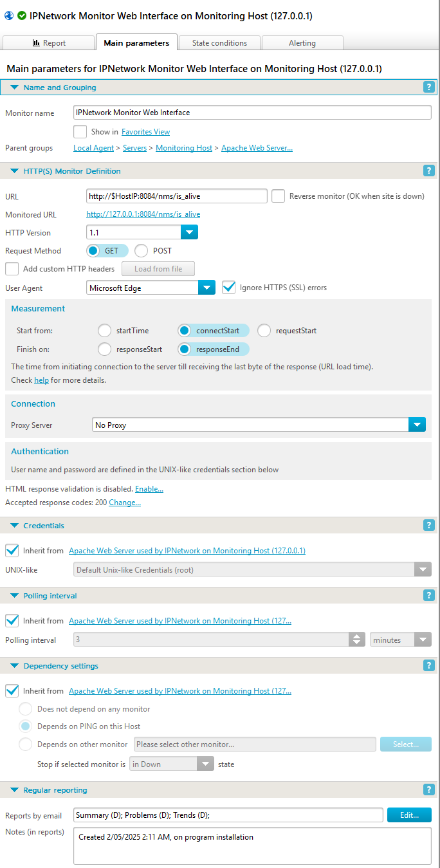This screenshot has width=440, height=868.
Task: Collapse the HTTP(S) Monitor Definition section
Action: pos(15,171)
